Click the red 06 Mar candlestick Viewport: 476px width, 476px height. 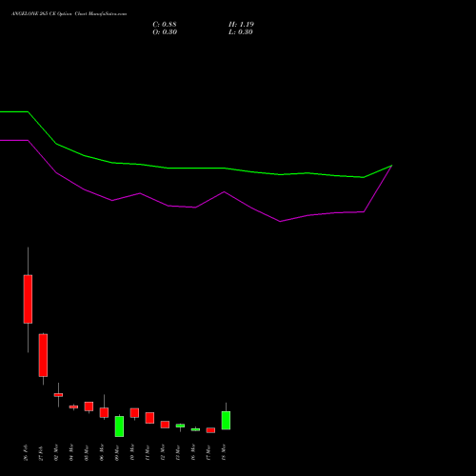104,412
